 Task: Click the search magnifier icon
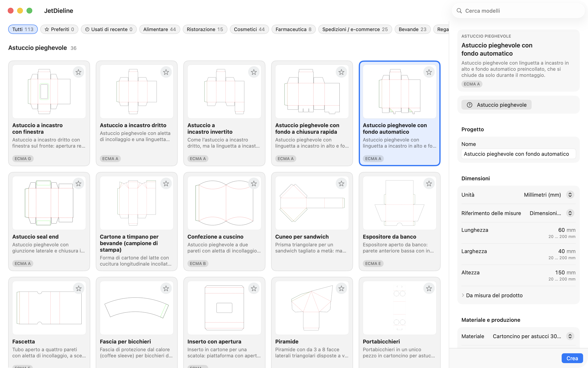(x=459, y=11)
